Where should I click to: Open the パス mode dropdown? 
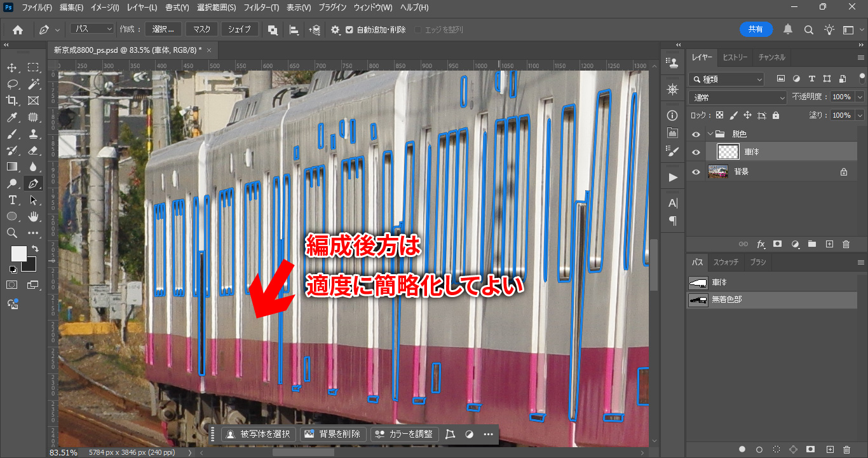click(x=92, y=29)
